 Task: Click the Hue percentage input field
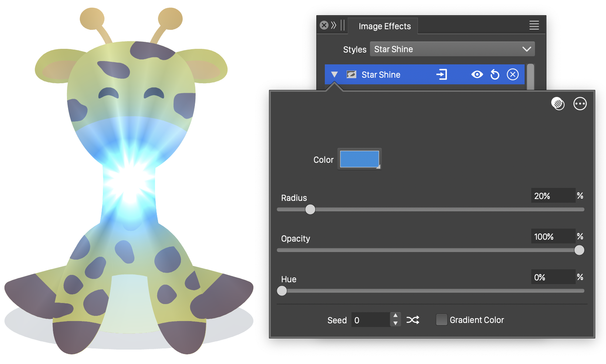[553, 277]
